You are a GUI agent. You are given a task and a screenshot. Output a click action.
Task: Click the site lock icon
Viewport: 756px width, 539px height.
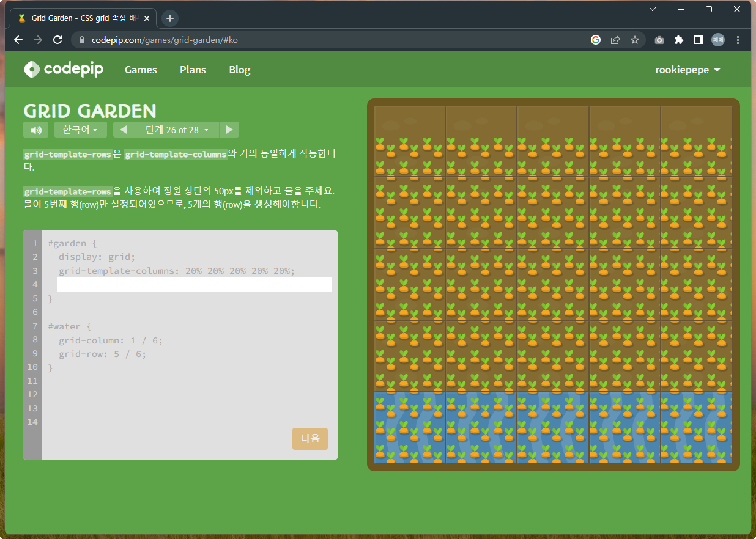tap(82, 40)
